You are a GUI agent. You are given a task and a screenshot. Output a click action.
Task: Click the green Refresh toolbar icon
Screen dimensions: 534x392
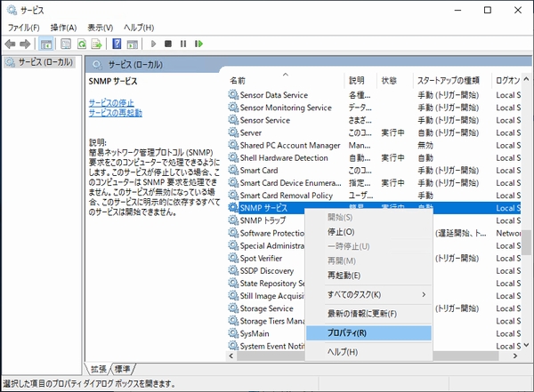(x=82, y=44)
